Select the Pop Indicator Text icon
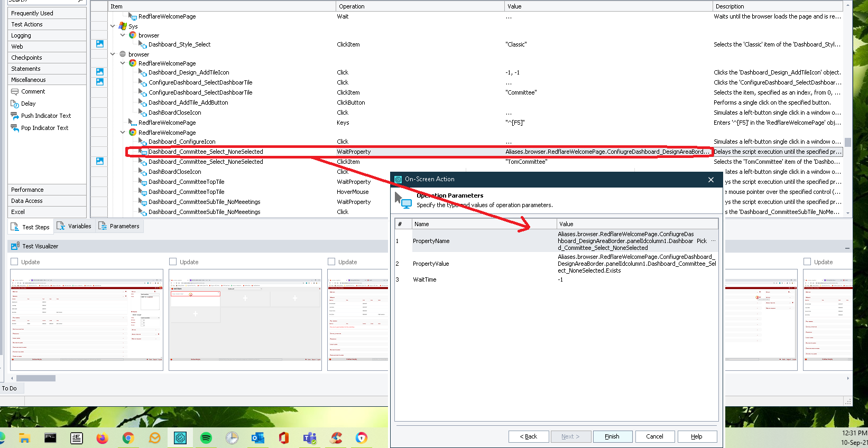 [15, 128]
